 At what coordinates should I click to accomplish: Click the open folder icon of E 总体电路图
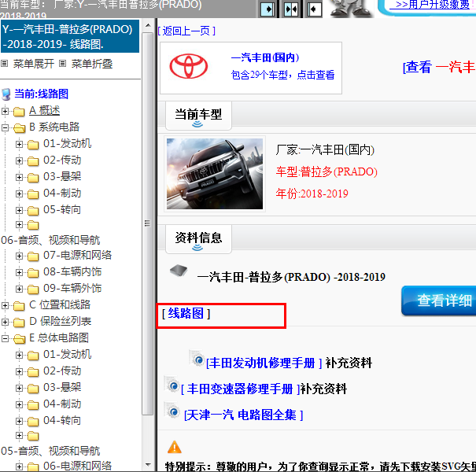[19, 339]
